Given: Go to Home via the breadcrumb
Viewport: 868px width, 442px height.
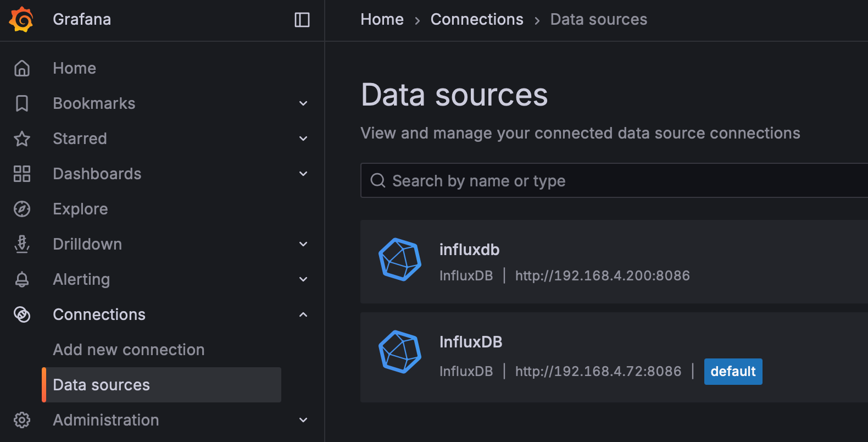Looking at the screenshot, I should (382, 20).
